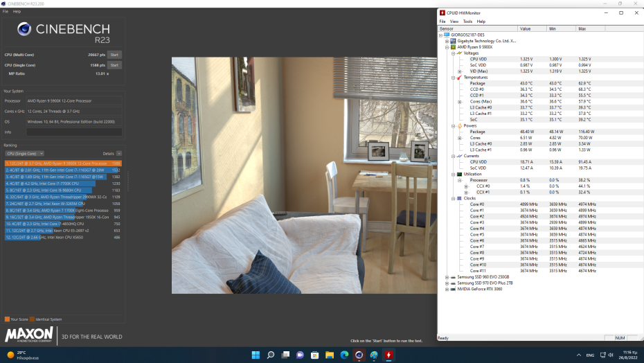Show hidden system tray icons

[x=579, y=355]
